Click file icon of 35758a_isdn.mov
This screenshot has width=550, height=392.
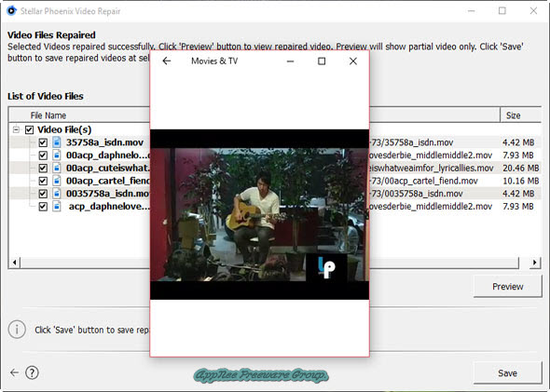(x=57, y=142)
